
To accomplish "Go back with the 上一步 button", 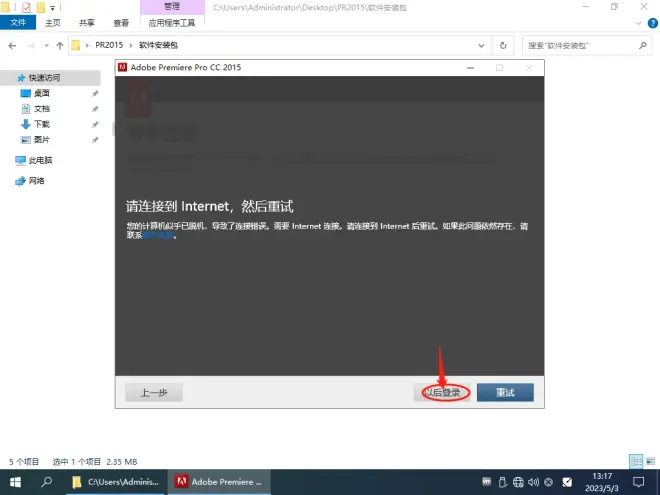I will [154, 392].
